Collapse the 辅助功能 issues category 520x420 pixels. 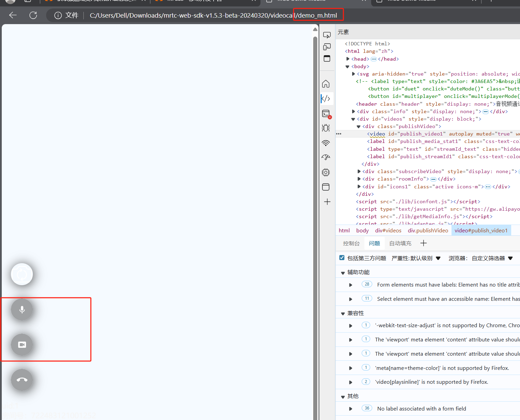343,273
